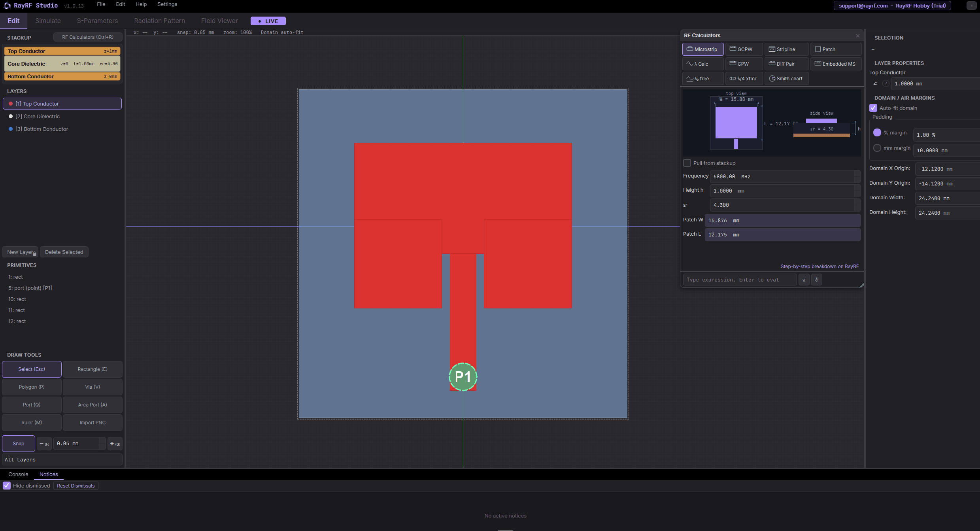Screen dimensions: 980x531
Task: Click the cube root button
Action: 816,280
